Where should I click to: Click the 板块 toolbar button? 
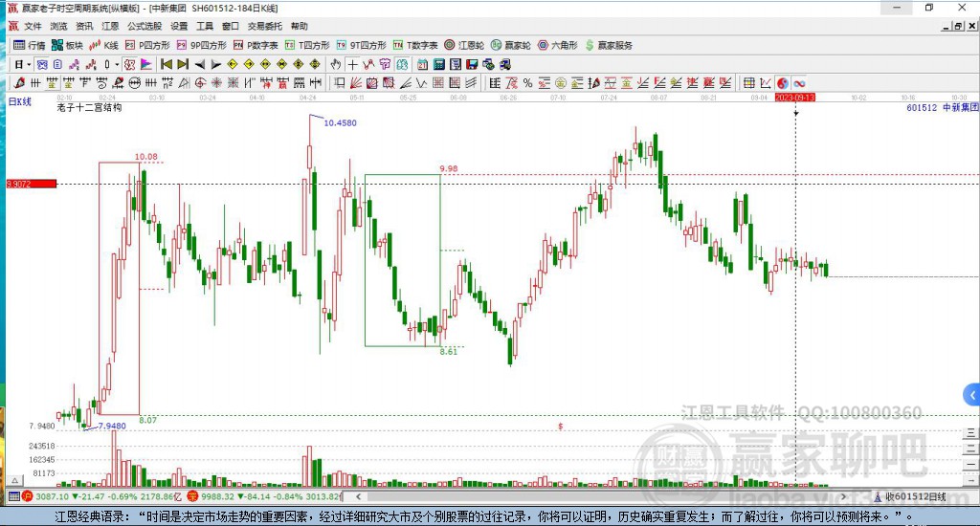(67, 45)
